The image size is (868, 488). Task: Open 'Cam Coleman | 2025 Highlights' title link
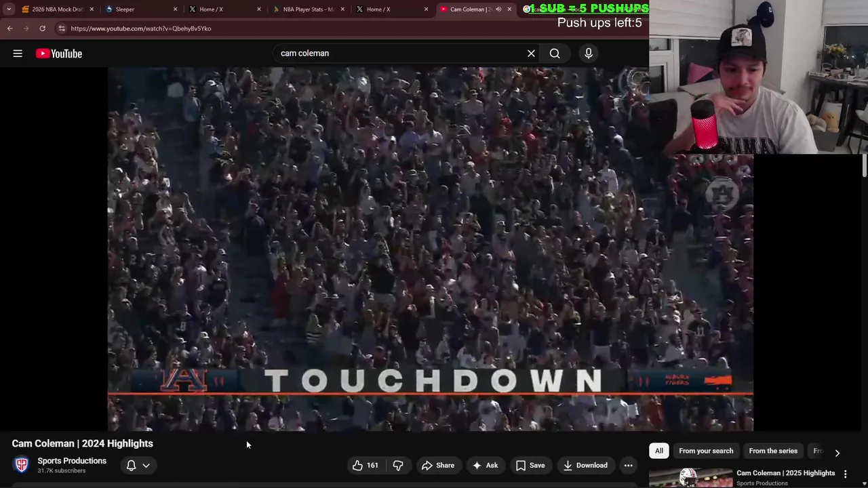pos(786,473)
